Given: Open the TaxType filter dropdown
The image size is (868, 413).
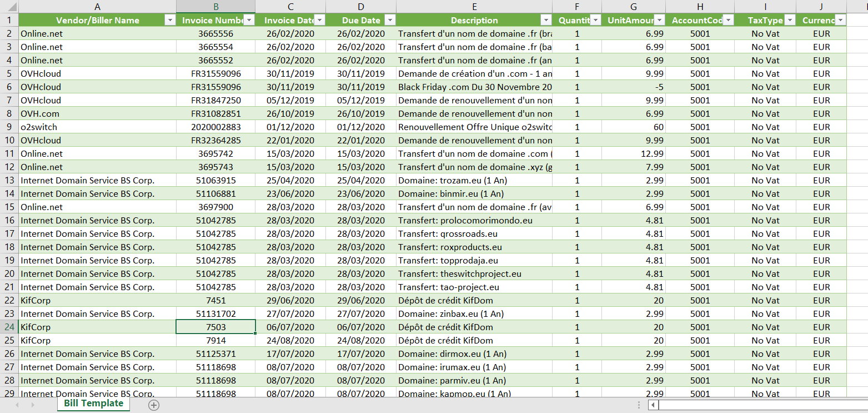Looking at the screenshot, I should coord(790,20).
